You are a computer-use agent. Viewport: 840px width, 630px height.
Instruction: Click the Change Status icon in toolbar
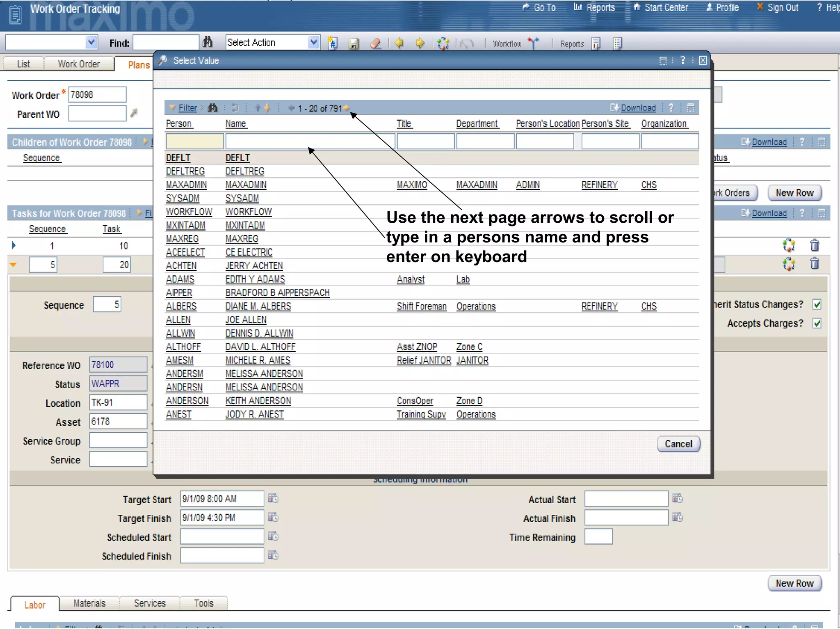(443, 43)
